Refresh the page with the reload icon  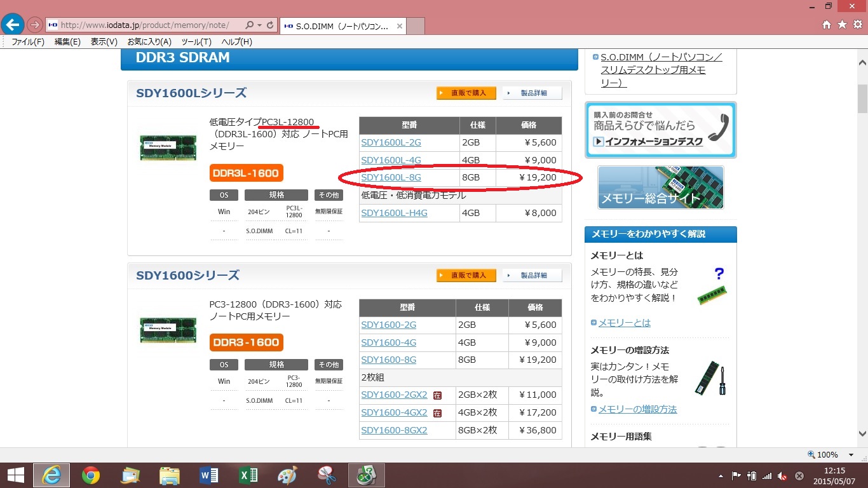(270, 25)
